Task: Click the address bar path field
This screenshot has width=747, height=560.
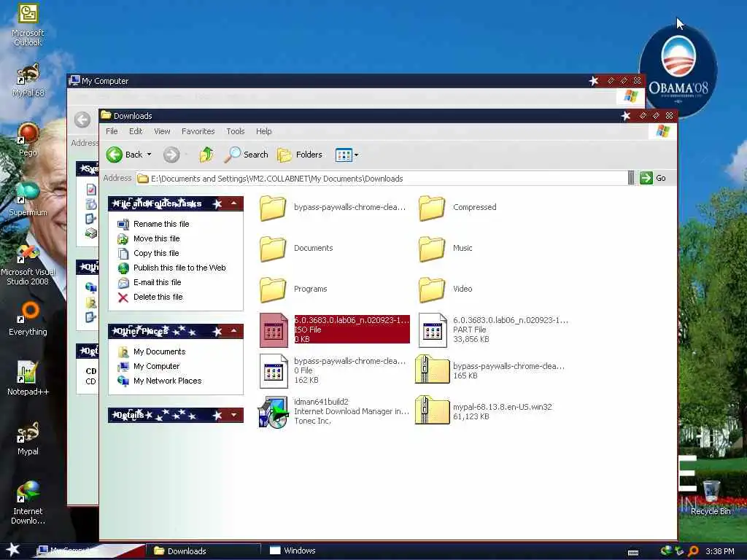Action: pos(381,179)
